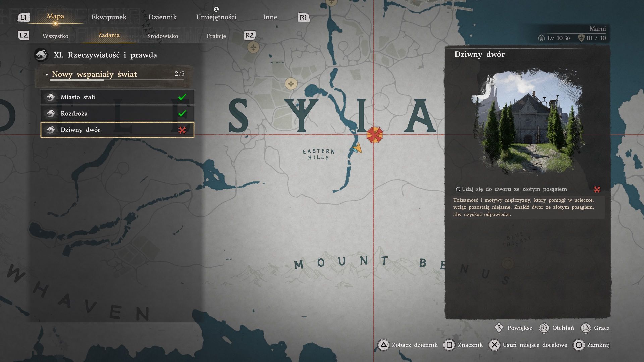The height and width of the screenshot is (362, 644).
Task: Click the Dziwny dwór manor preview image
Action: 528,122
